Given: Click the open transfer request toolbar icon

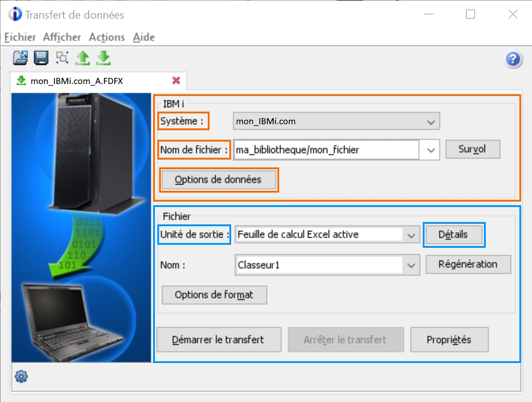Looking at the screenshot, I should click(20, 58).
